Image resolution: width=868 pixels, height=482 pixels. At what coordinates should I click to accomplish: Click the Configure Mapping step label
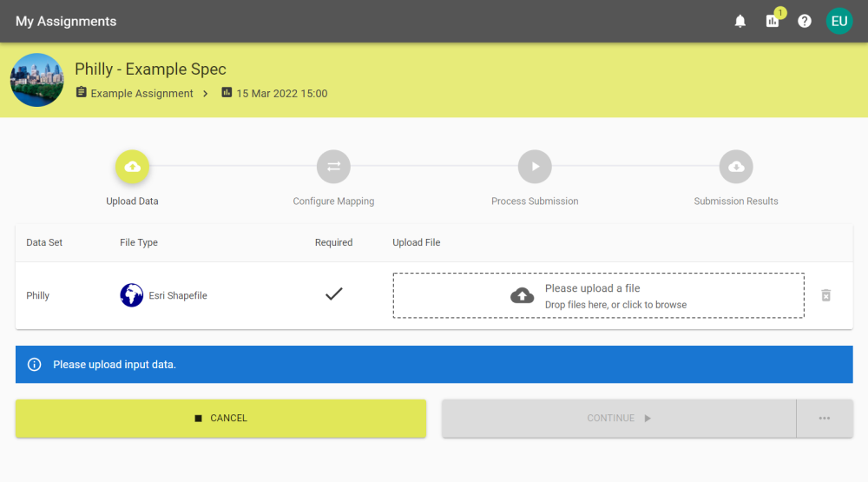point(333,201)
